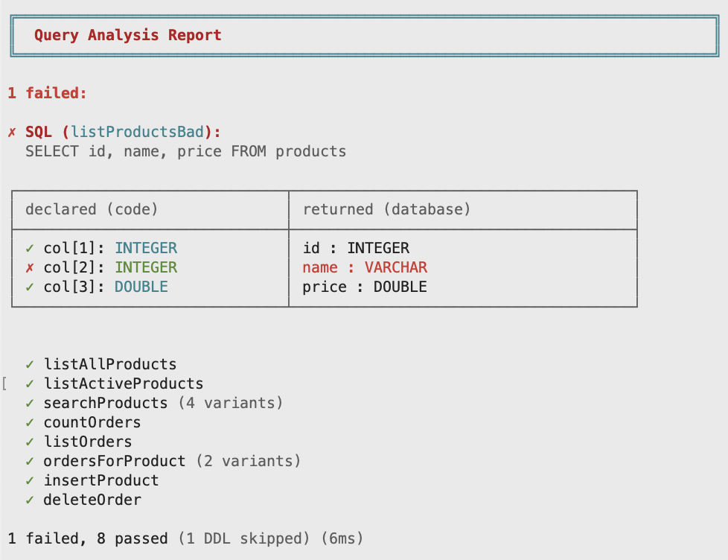The width and height of the screenshot is (728, 560).
Task: Click the green check next to col[3]
Action: click(30, 287)
